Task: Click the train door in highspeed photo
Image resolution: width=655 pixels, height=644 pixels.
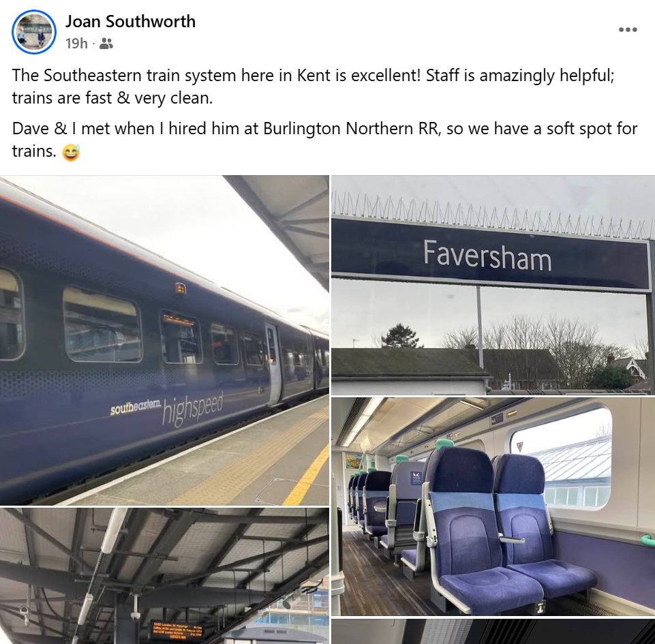Action: coord(273,363)
